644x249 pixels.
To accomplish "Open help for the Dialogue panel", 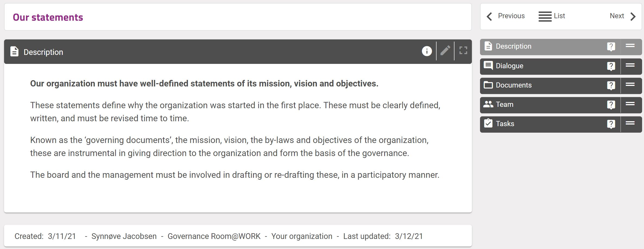I will [611, 66].
